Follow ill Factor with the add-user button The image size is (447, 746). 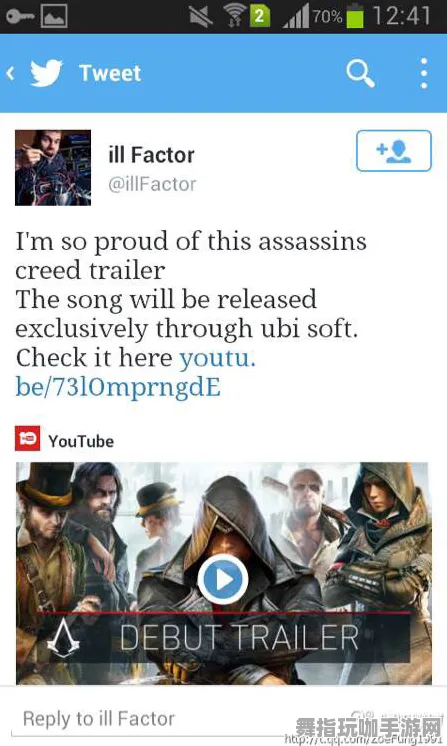tap(394, 151)
